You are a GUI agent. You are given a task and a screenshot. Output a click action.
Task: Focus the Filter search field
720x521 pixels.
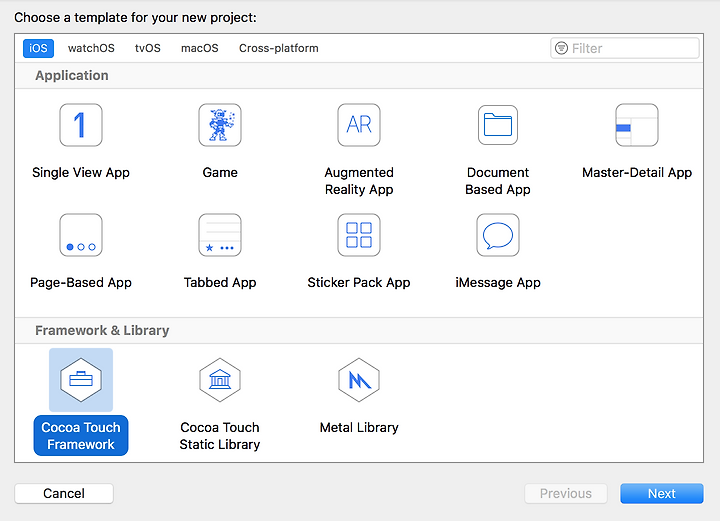click(624, 48)
